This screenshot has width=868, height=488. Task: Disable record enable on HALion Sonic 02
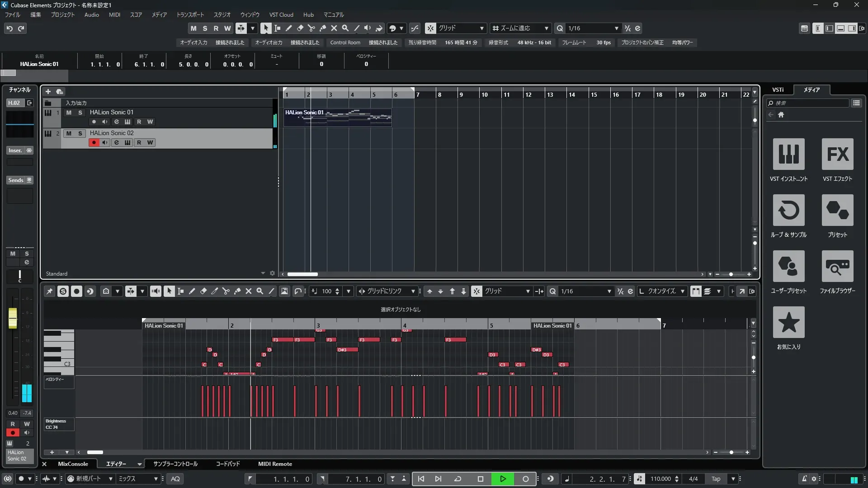[x=94, y=143]
